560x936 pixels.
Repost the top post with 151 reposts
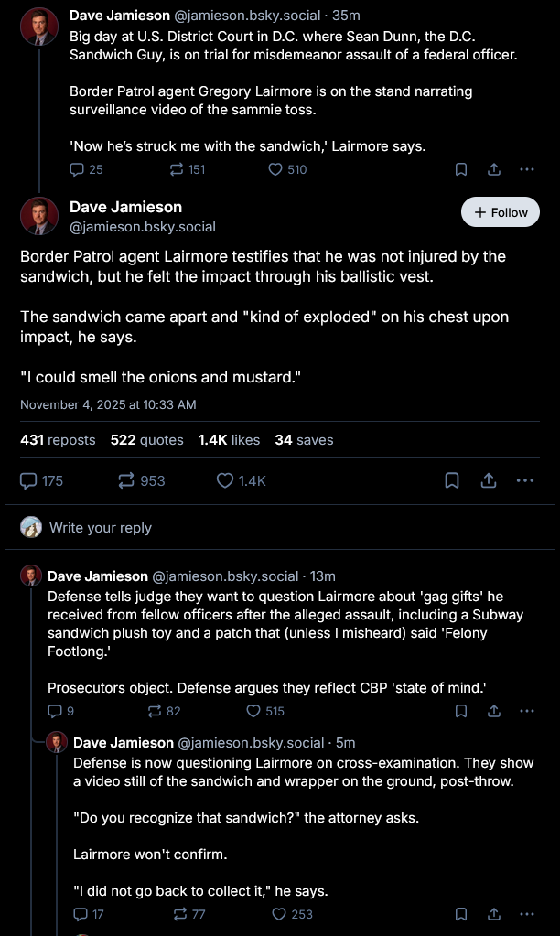point(177,169)
